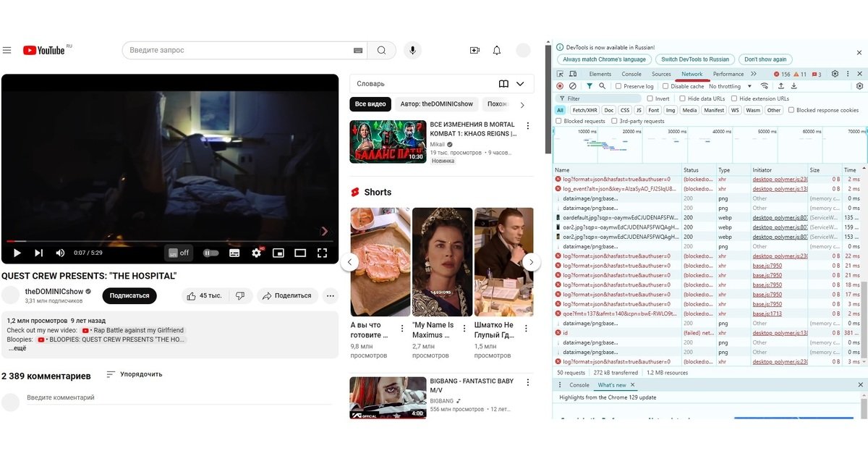Open video player settings gear

[256, 253]
